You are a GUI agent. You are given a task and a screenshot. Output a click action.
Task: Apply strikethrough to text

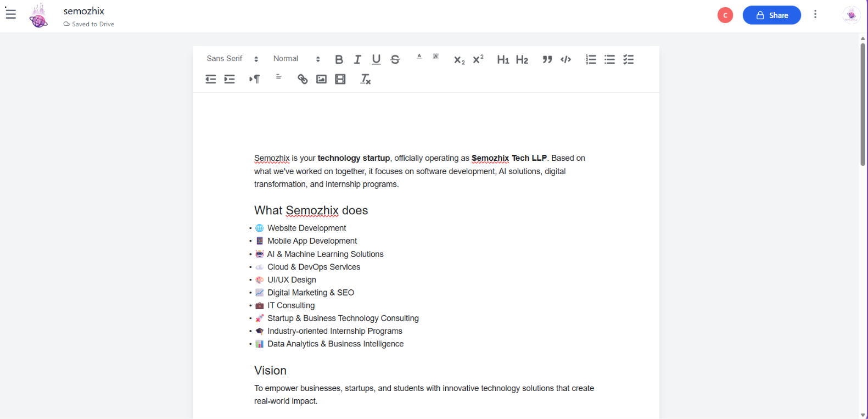(395, 59)
